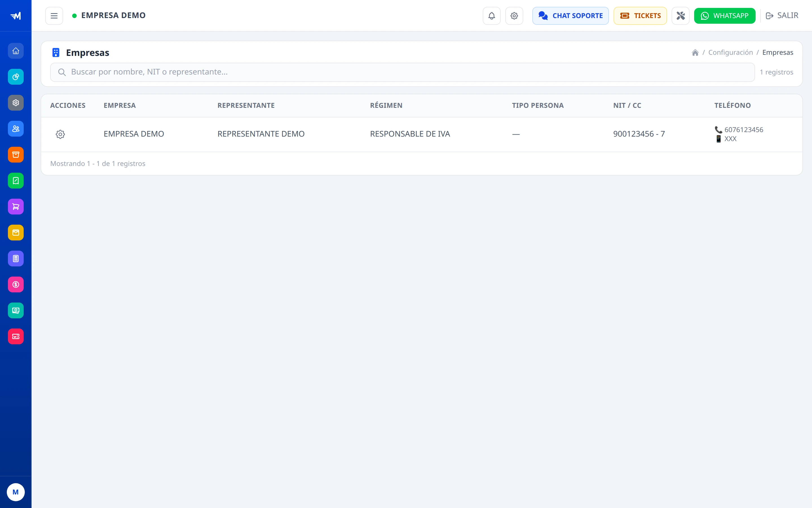The image size is (812, 508).
Task: Click the RÉGIMEN column header
Action: click(386, 106)
